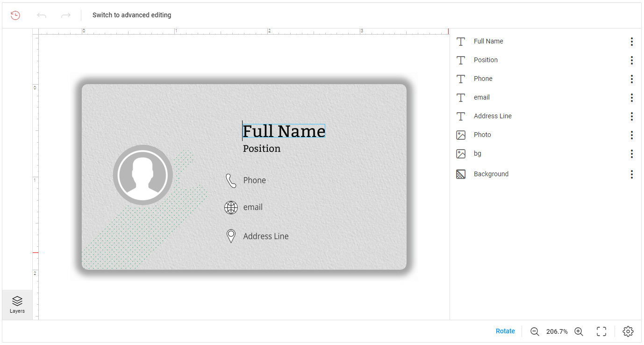This screenshot has width=644, height=345.
Task: Click the photo placeholder on the card
Action: pos(143,175)
